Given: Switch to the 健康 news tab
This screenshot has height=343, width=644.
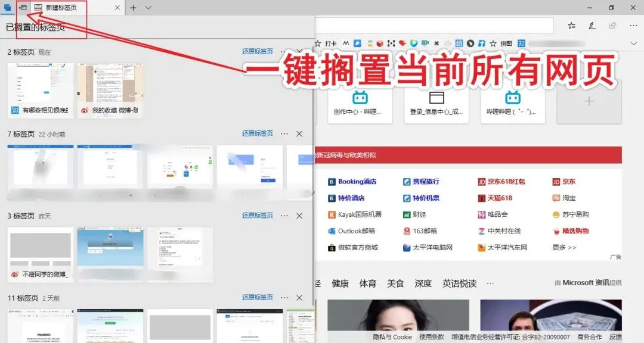Looking at the screenshot, I should (340, 283).
